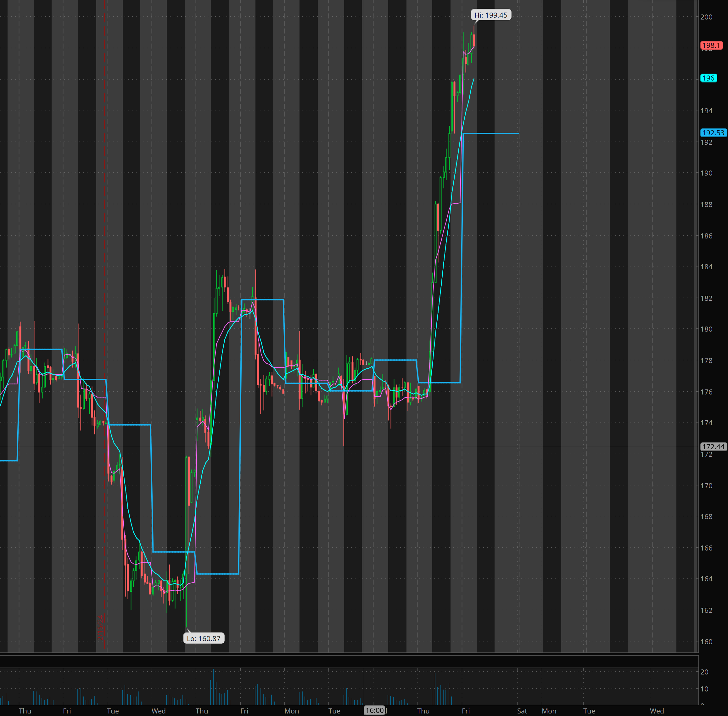Click the Lo: 160.87 price bubble
This screenshot has width=728, height=716.
(x=204, y=639)
